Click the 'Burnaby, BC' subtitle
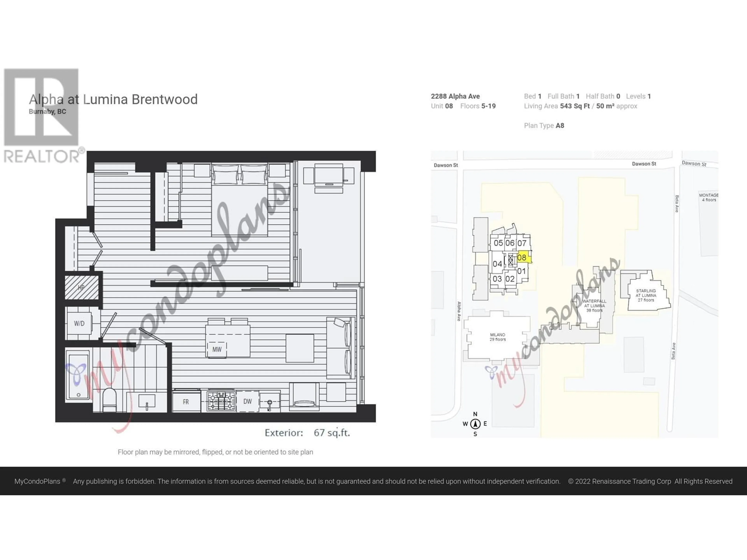The image size is (747, 560). click(47, 111)
